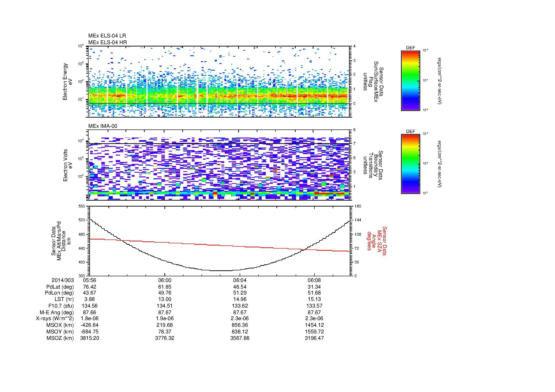
Task: Click the LST value 15.13
Action: (x=314, y=299)
